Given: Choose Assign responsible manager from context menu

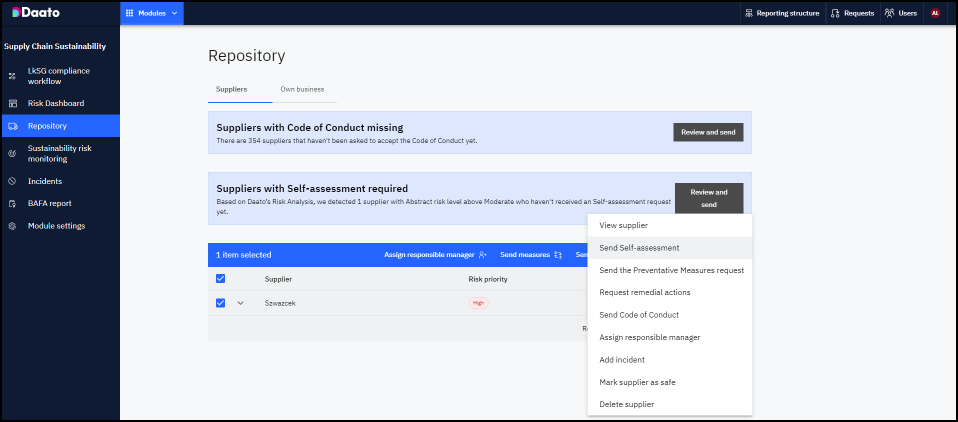Looking at the screenshot, I should click(670, 337).
